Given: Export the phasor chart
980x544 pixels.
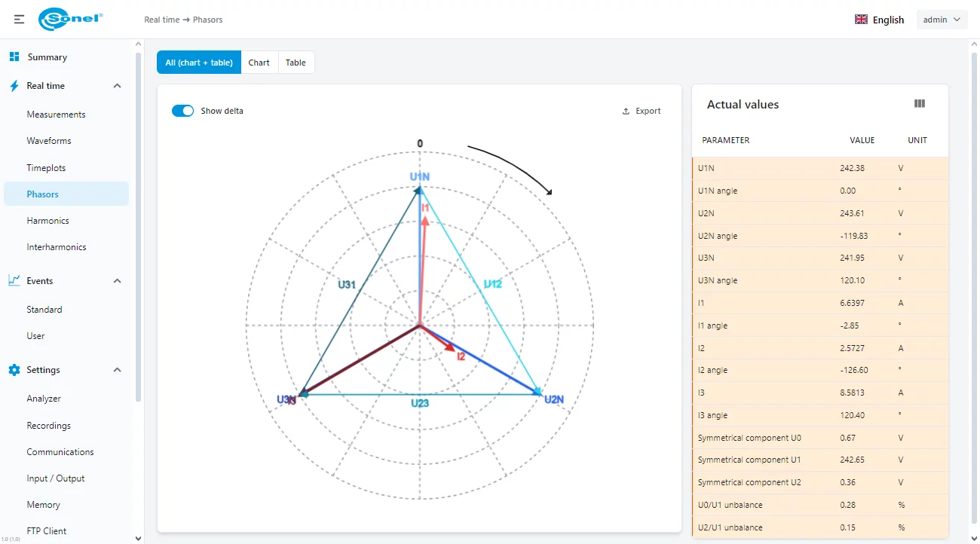Looking at the screenshot, I should pos(641,111).
